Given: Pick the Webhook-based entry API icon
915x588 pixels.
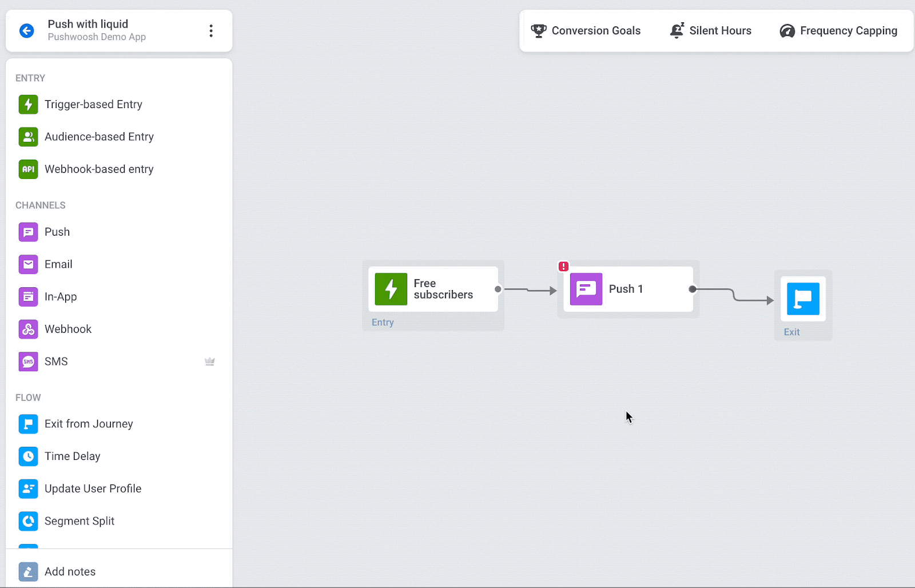Looking at the screenshot, I should click(28, 169).
